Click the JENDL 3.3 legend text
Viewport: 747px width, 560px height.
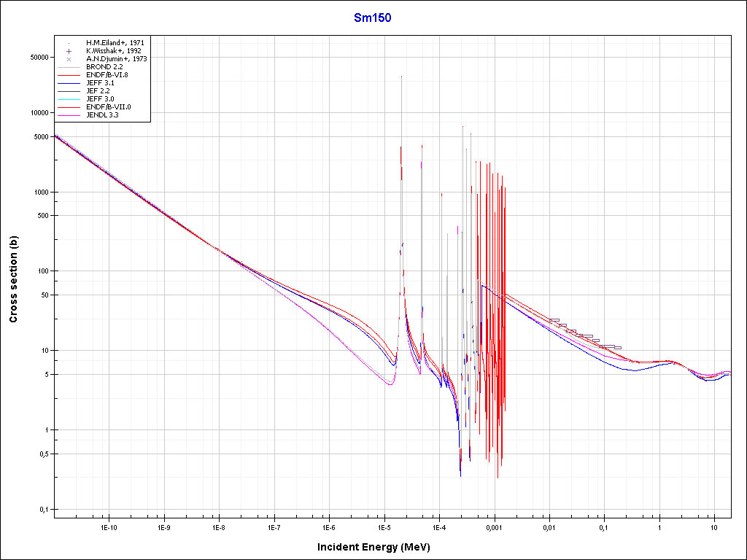tap(102, 115)
